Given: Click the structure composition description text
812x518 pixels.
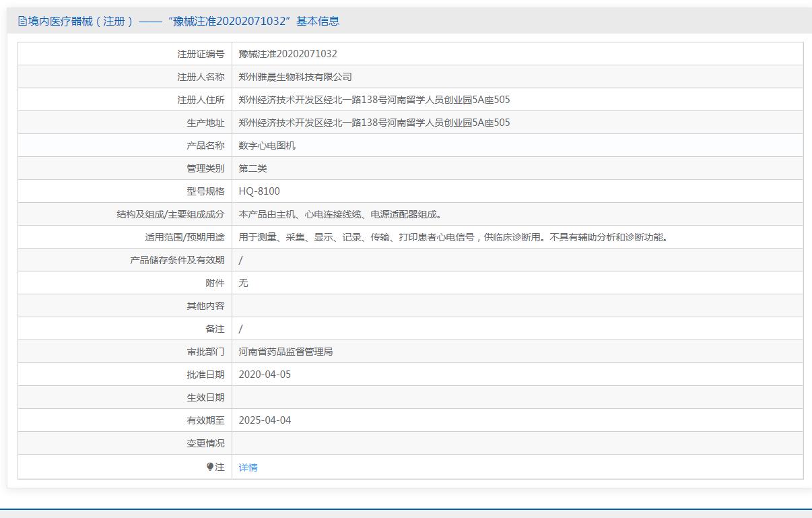Looking at the screenshot, I should coord(341,214).
